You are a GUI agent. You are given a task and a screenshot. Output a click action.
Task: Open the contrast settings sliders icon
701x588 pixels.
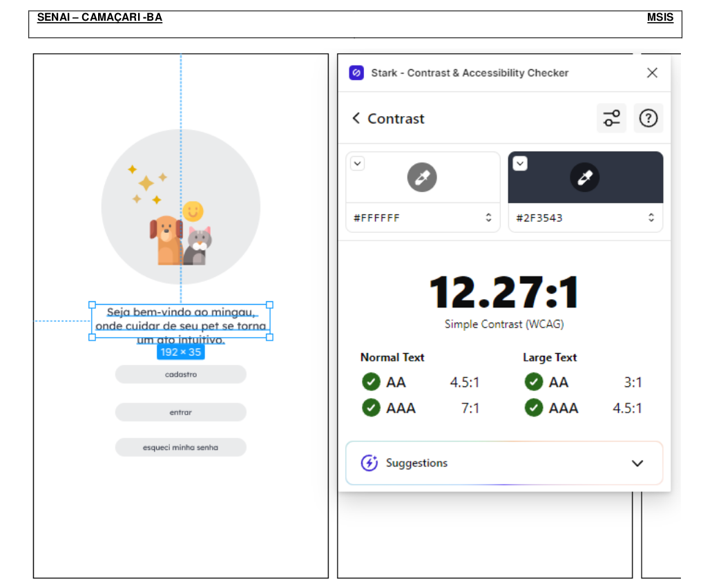click(611, 118)
